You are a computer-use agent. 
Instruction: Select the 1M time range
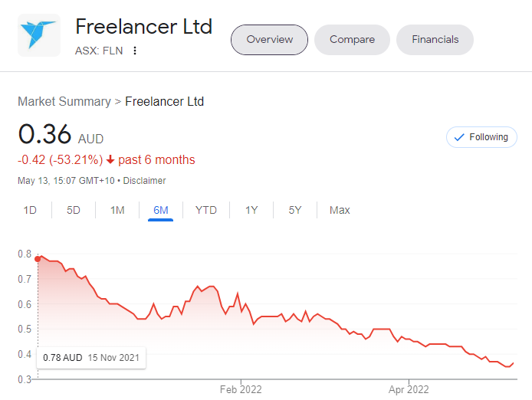pos(117,210)
